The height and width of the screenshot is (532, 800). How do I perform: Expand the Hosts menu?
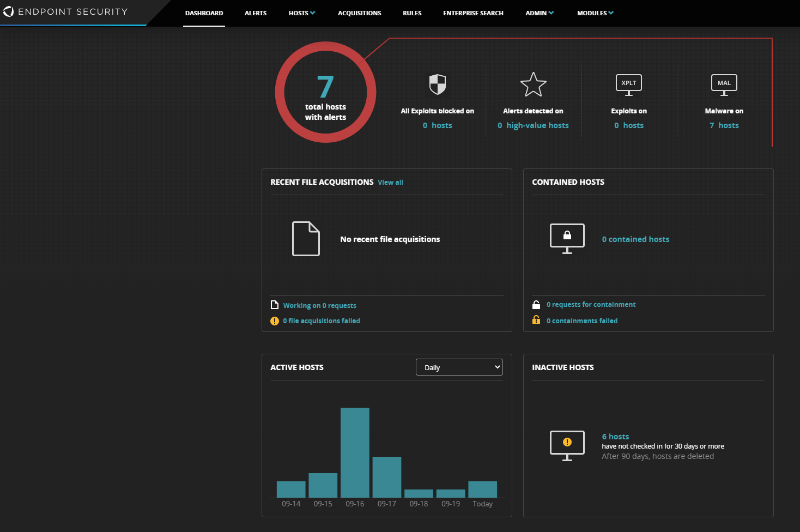point(301,13)
